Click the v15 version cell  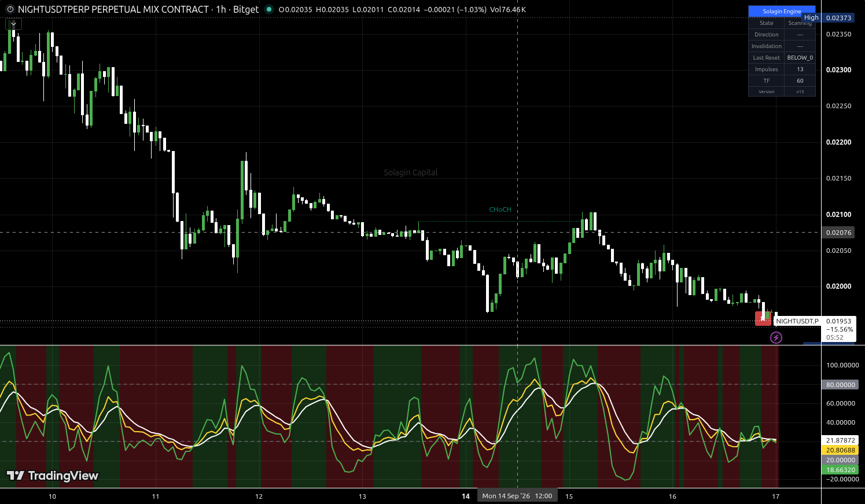(800, 91)
